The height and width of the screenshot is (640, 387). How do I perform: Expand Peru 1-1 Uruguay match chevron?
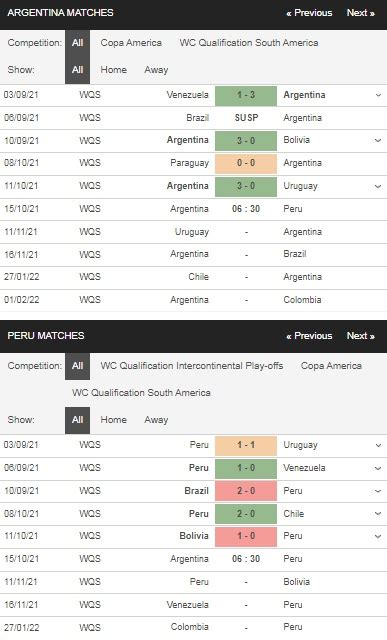click(x=378, y=445)
